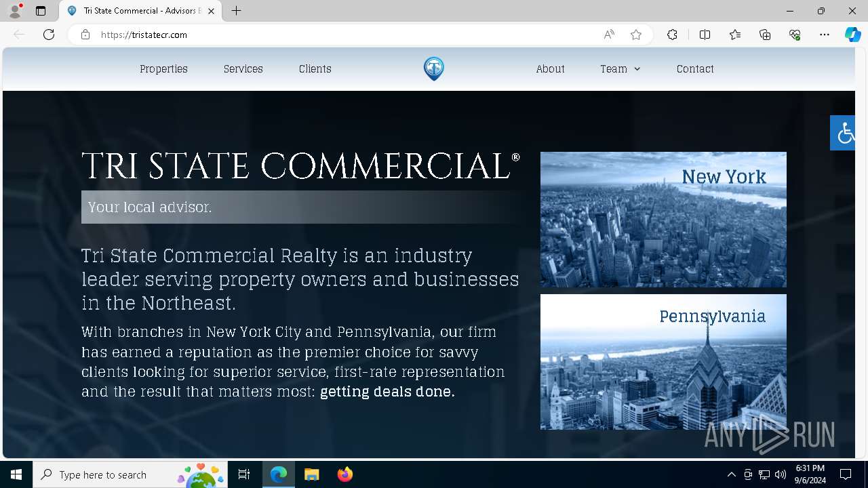Open Contact page

point(695,68)
